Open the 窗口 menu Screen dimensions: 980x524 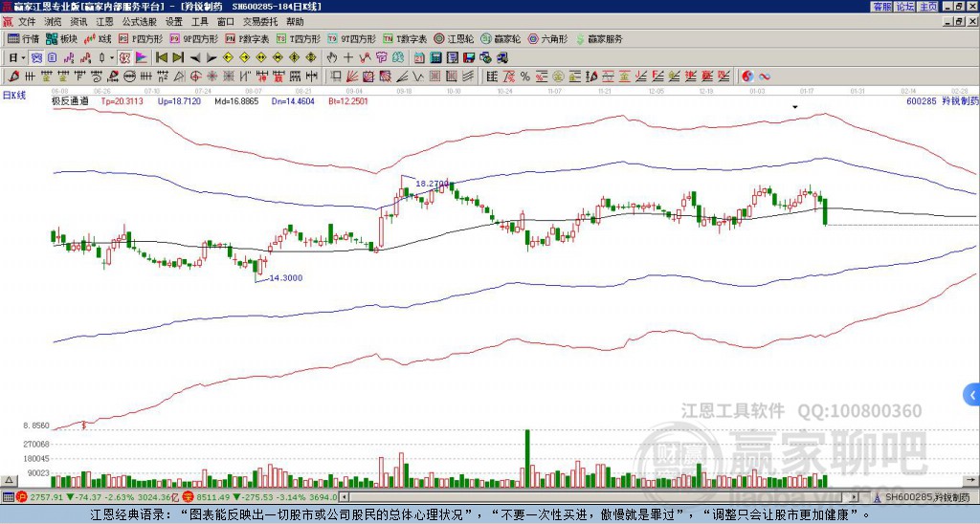226,22
